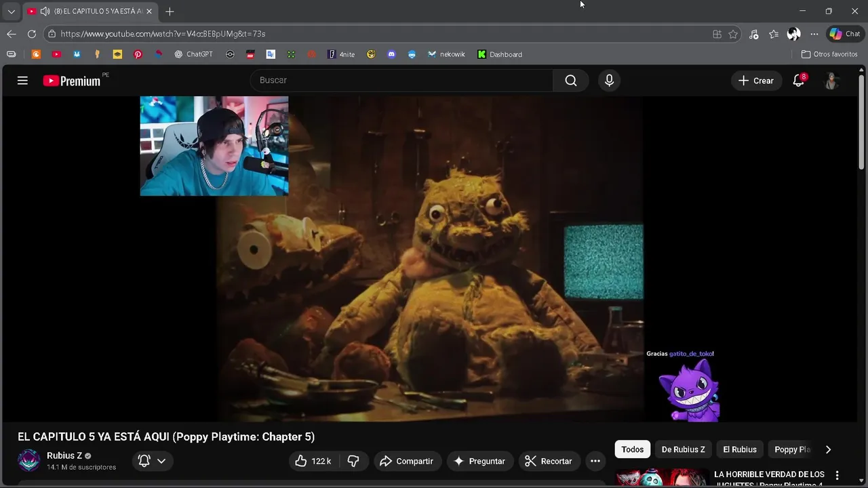Screen dimensions: 868x488
Task: Open the media control music icon
Action: click(x=753, y=34)
